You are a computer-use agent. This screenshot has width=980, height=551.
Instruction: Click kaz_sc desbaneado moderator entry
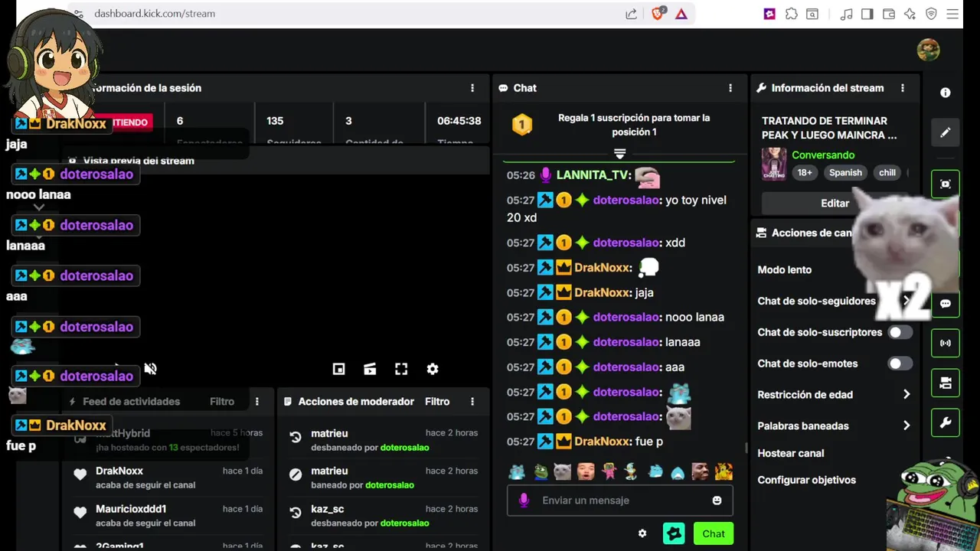(328, 509)
